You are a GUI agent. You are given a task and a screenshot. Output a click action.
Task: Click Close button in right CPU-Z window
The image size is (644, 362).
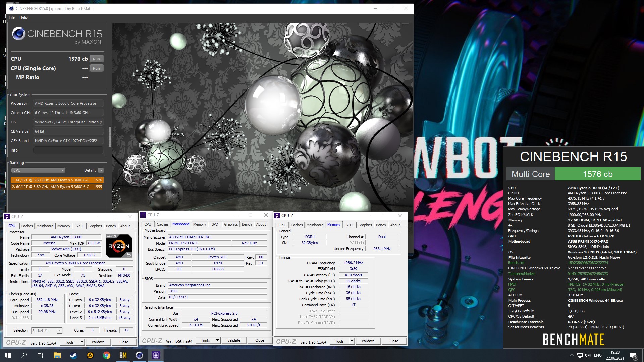point(394,341)
